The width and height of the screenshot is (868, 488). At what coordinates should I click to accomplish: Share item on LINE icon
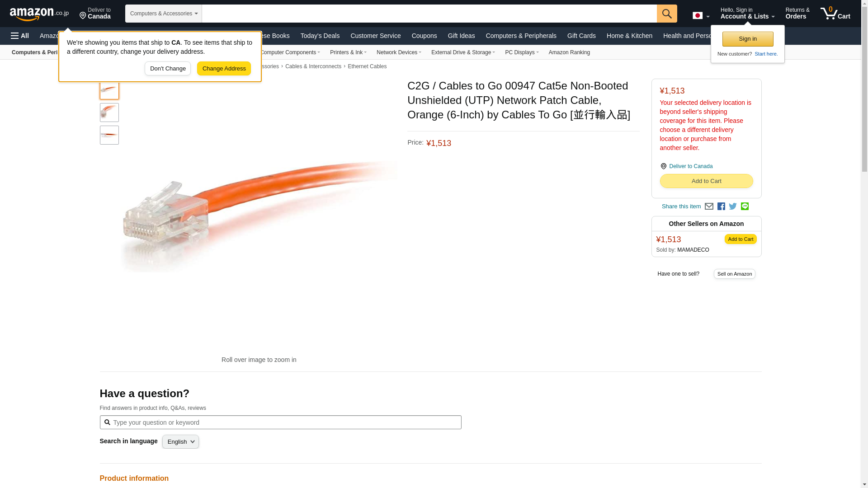coord(745,206)
